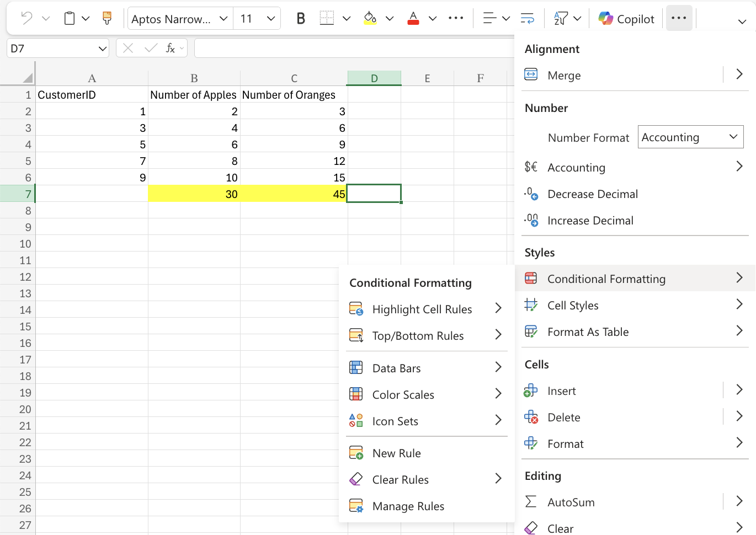Expand the Highlight Cell Rules submenu
The image size is (756, 535).
coord(423,309)
